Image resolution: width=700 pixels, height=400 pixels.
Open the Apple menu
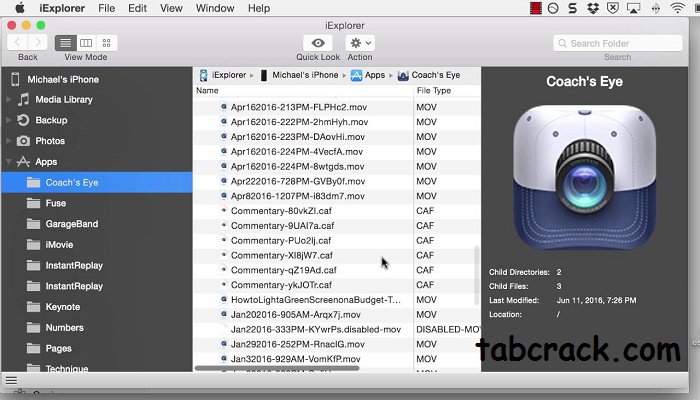(20, 8)
